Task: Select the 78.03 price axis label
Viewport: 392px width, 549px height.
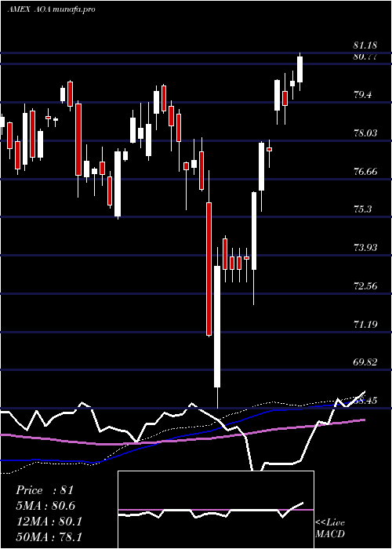Action: pyautogui.click(x=365, y=133)
